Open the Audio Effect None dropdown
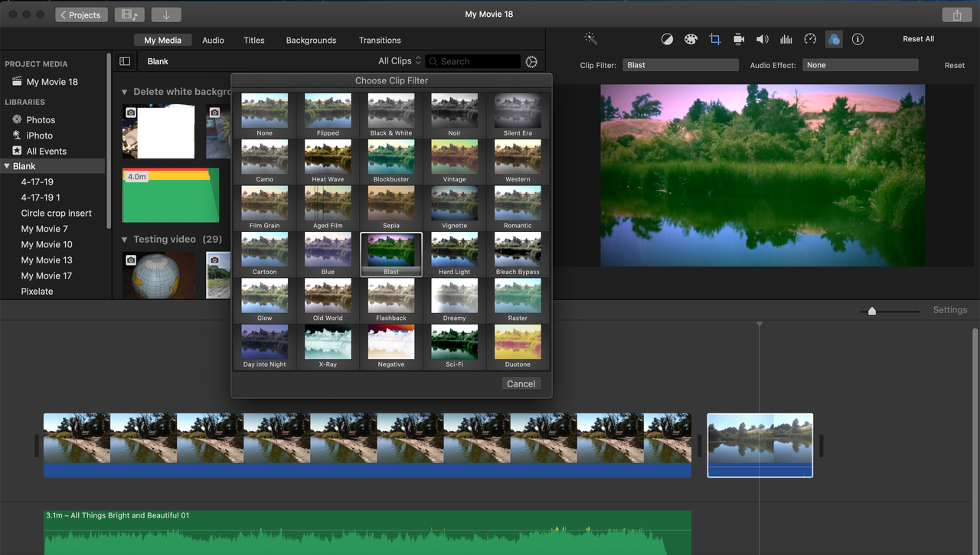 tap(860, 65)
